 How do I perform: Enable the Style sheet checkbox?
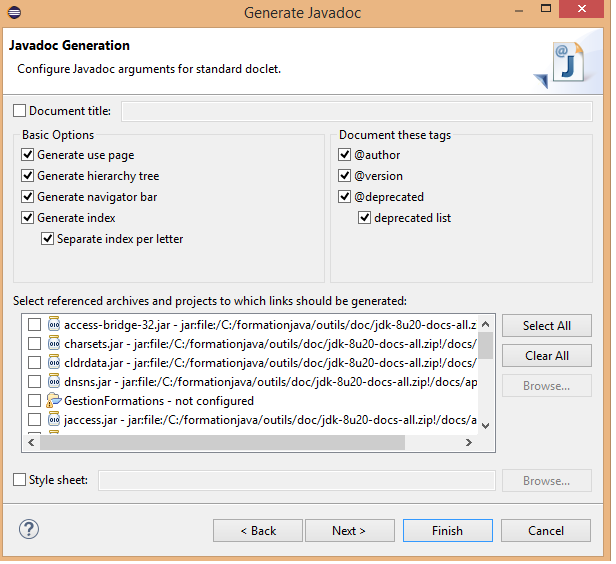click(21, 481)
